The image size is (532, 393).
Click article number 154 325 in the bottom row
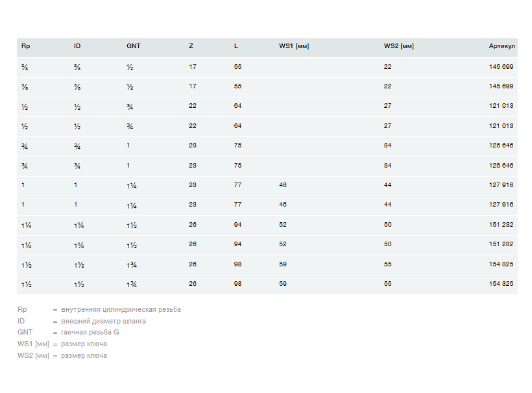click(x=501, y=284)
